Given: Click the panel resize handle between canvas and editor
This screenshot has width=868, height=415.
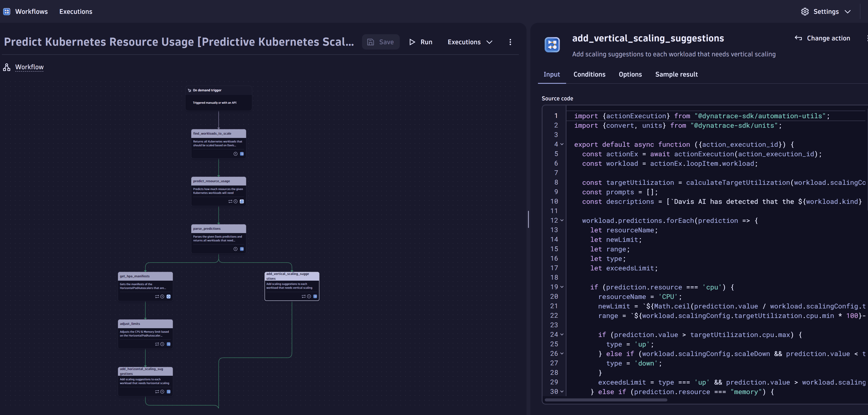Looking at the screenshot, I should point(528,219).
